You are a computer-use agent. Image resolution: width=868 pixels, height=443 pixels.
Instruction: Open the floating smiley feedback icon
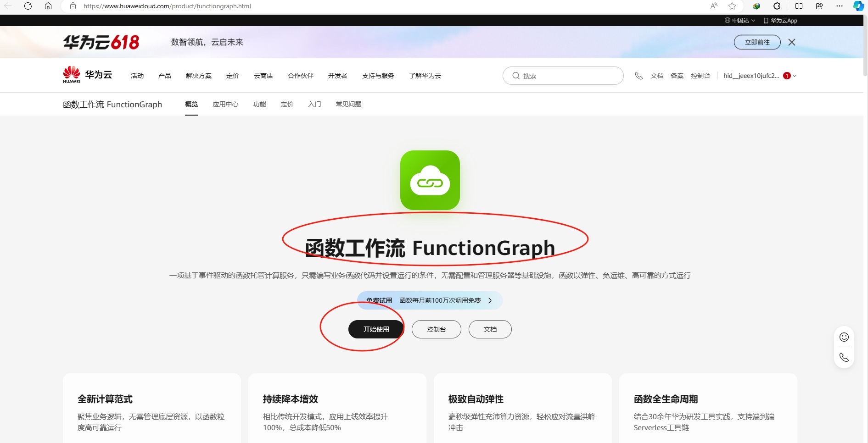tap(844, 337)
